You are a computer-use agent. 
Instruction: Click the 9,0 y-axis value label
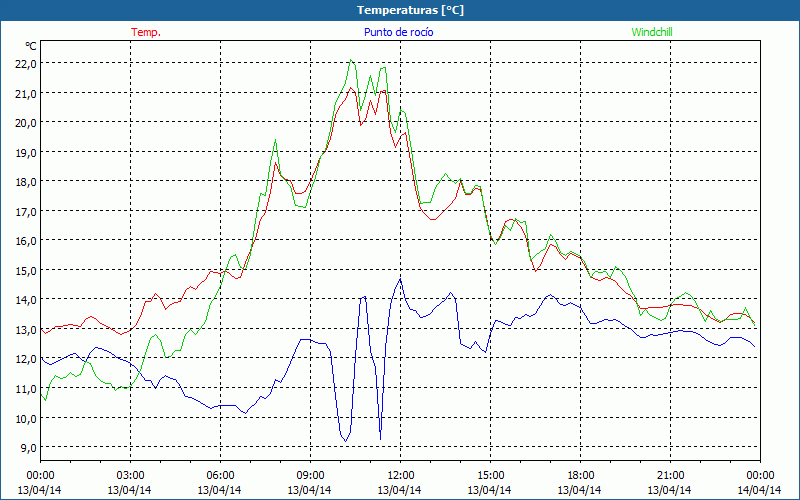(x=27, y=447)
